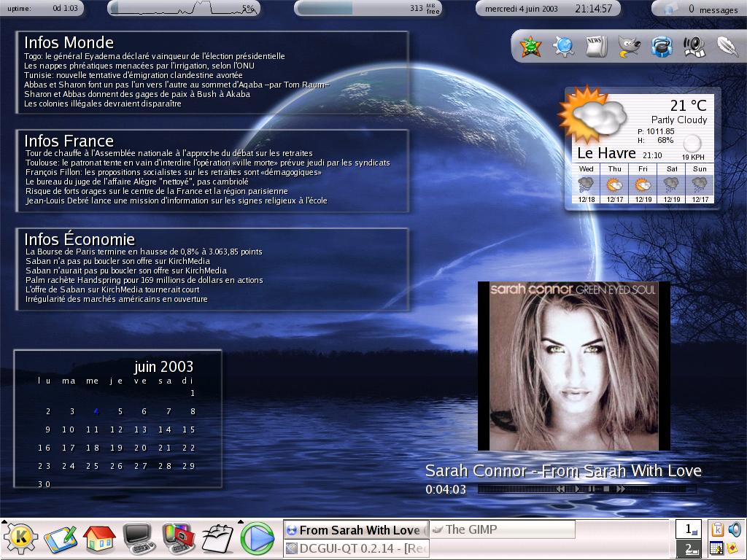Open the NEWS newspaper reader icon
747x560 pixels.
[x=596, y=47]
